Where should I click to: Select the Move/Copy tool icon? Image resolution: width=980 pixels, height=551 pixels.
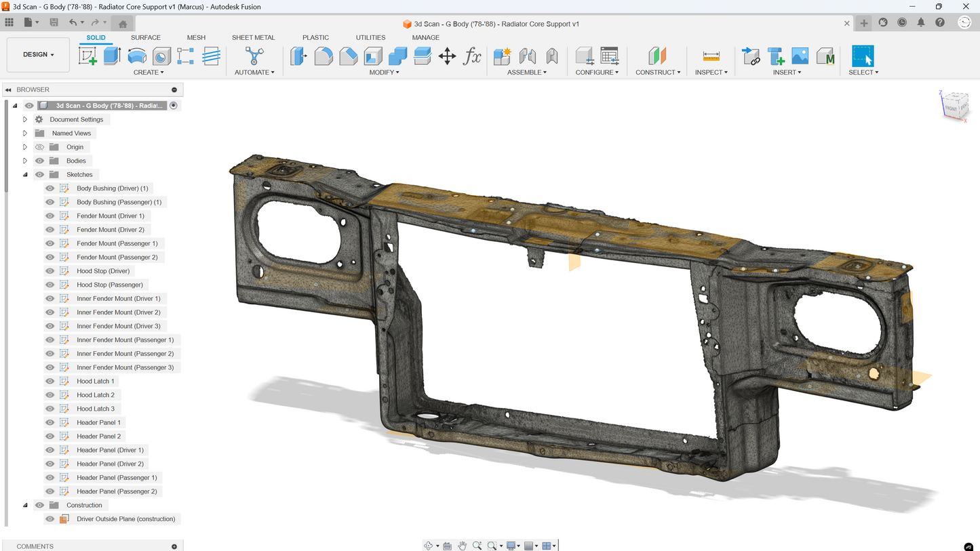pyautogui.click(x=447, y=56)
